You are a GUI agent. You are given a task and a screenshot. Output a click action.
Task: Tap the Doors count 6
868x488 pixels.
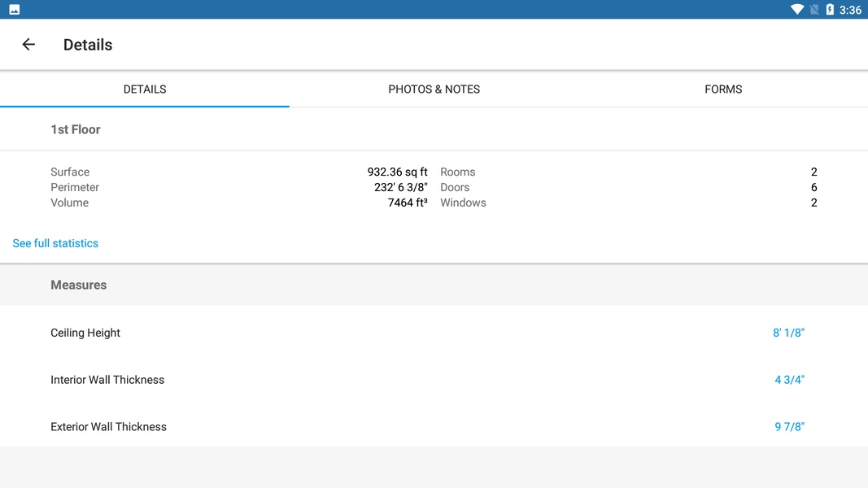pos(813,188)
